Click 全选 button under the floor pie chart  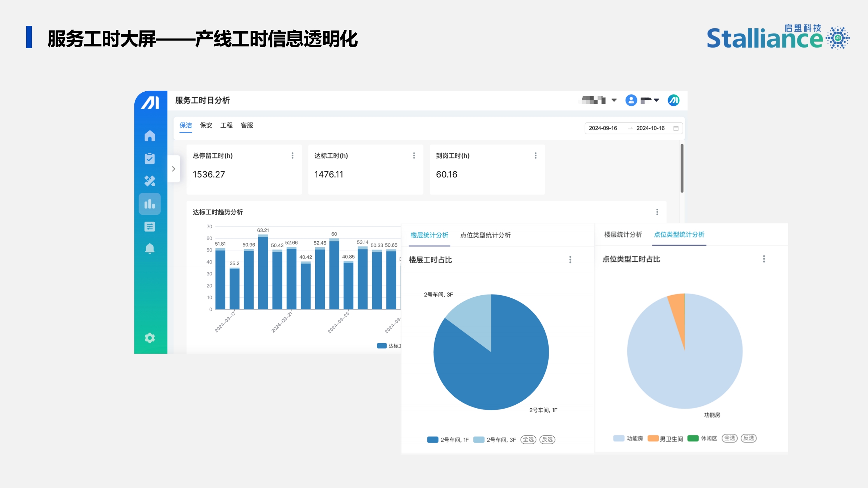[x=528, y=439]
